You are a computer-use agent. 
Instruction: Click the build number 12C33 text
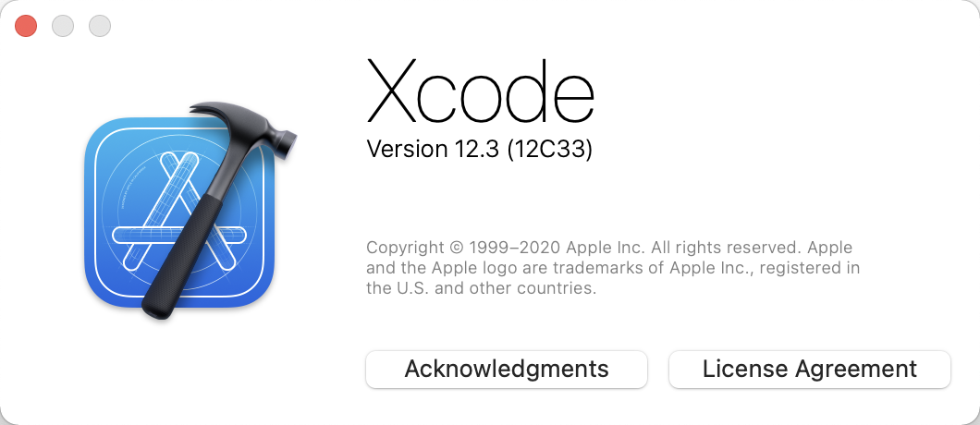coord(549,149)
